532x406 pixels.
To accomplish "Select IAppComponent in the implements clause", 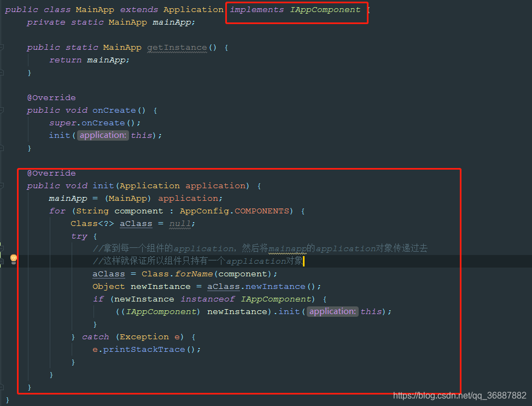I will click(x=325, y=10).
